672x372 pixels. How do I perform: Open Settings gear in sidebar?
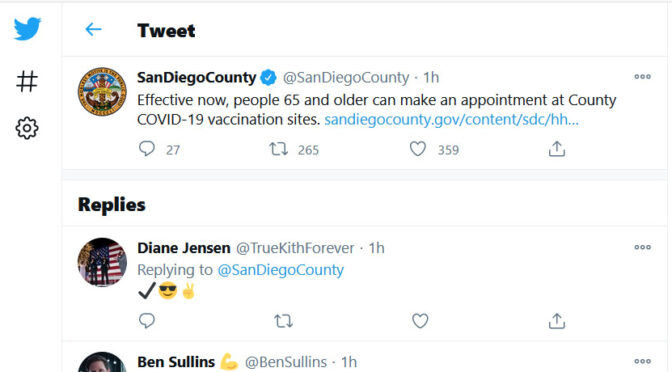(27, 128)
